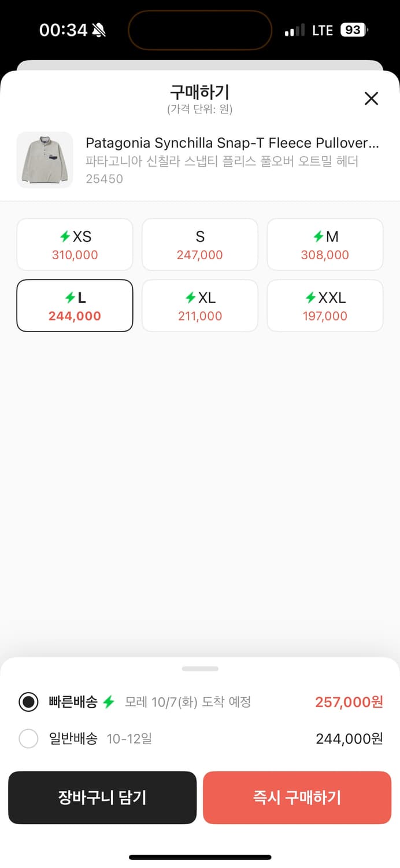Tap the silent mode bell icon

99,30
